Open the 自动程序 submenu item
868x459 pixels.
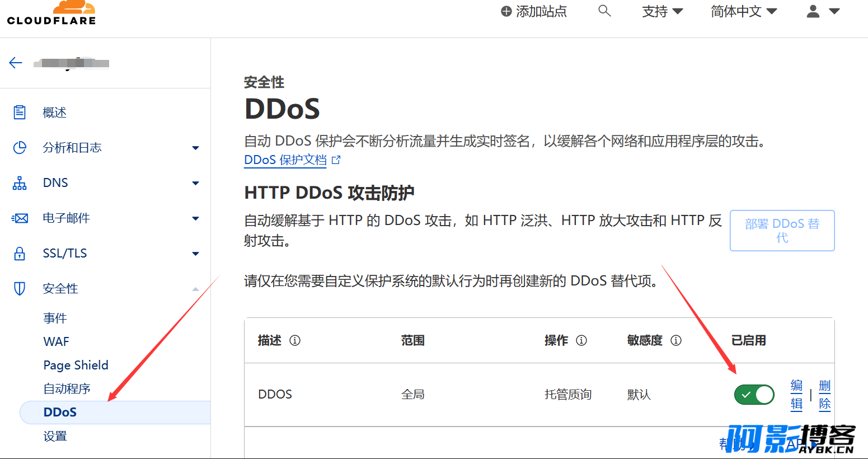67,388
